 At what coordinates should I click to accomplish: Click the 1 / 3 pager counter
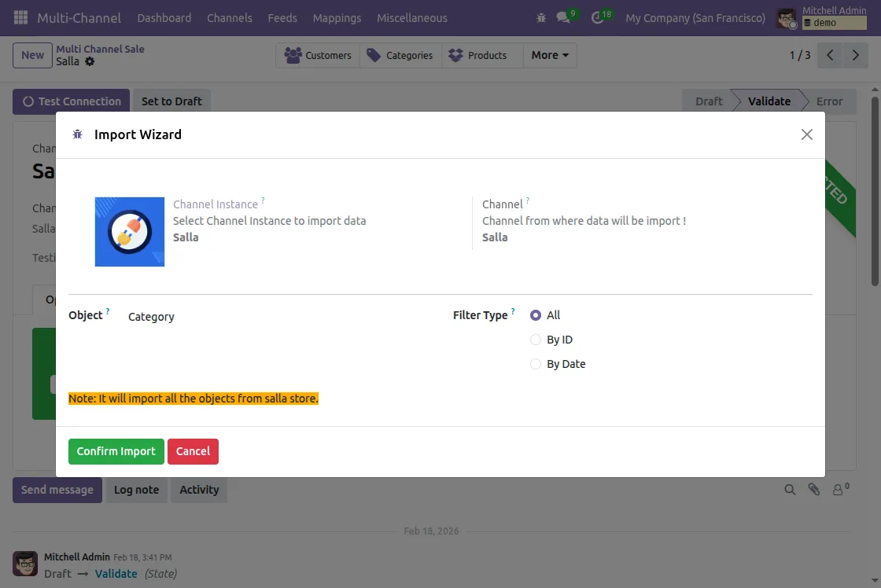(799, 55)
